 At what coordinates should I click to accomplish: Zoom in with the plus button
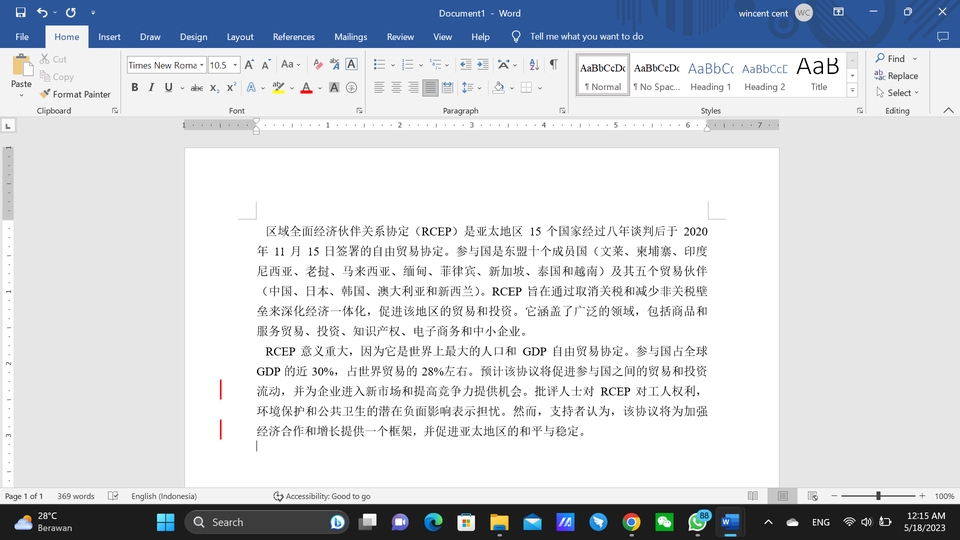coord(922,496)
